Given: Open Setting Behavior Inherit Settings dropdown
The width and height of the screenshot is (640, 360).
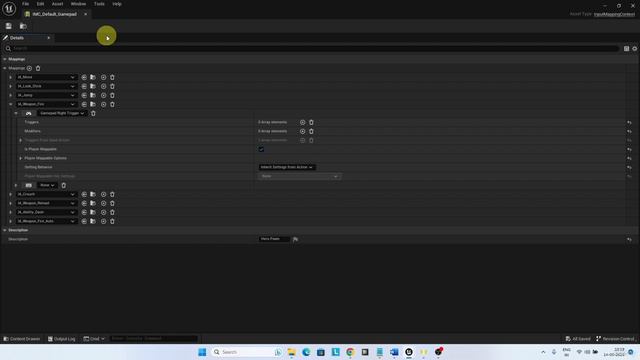Looking at the screenshot, I should 287,167.
